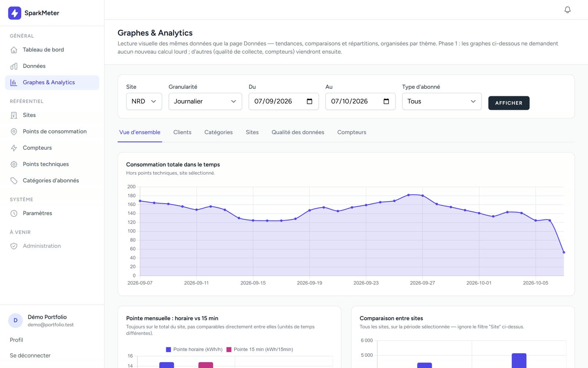This screenshot has height=368, width=588.
Task: Click the house icon beside Tableau de bord
Action: click(x=14, y=50)
